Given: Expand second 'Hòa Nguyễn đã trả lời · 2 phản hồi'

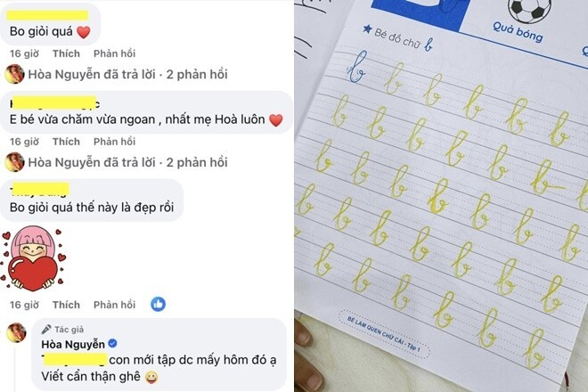Looking at the screenshot, I should click(128, 162).
